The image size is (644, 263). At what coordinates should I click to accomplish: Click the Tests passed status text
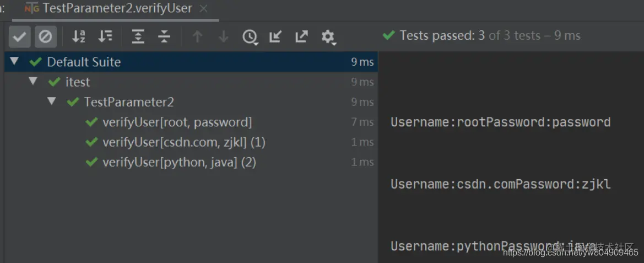click(x=490, y=35)
